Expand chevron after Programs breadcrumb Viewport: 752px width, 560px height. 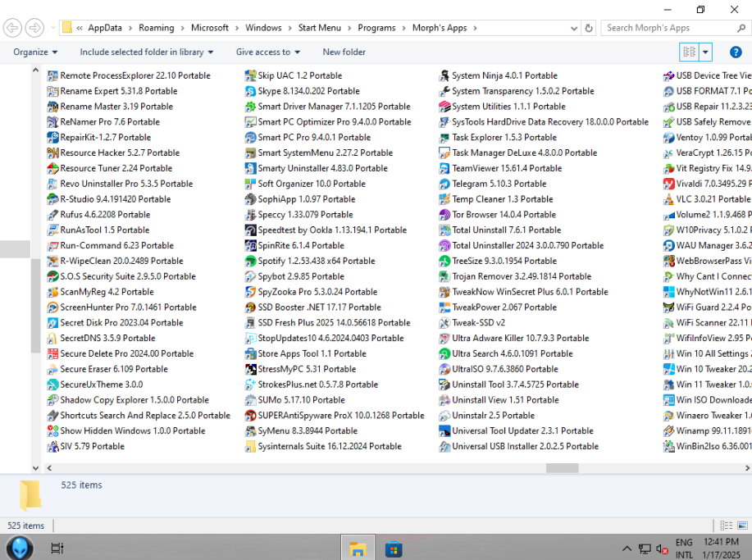[403, 29]
